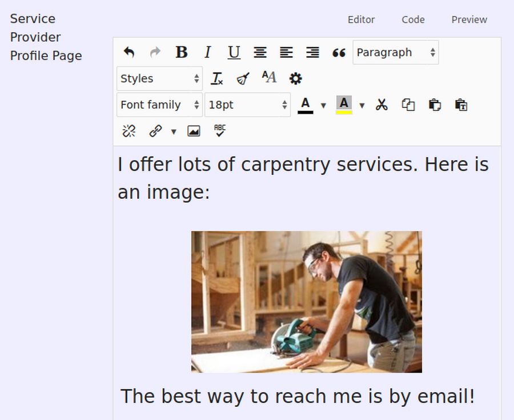Open the Paragraph format dropdown

tap(395, 53)
